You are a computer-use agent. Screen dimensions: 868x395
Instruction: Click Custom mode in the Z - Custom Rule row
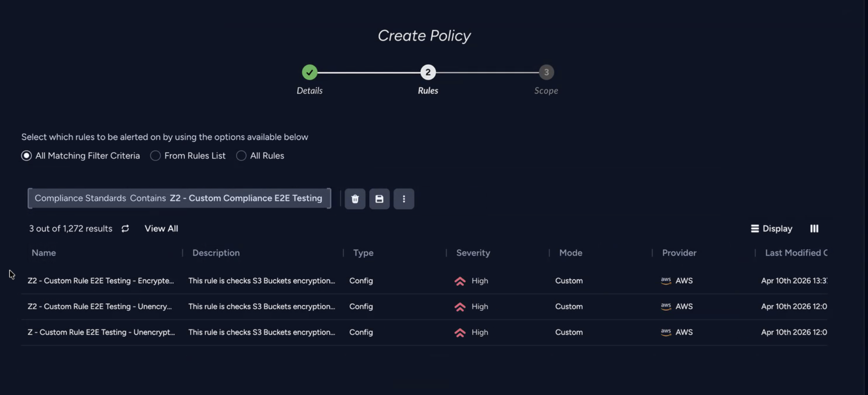tap(569, 332)
